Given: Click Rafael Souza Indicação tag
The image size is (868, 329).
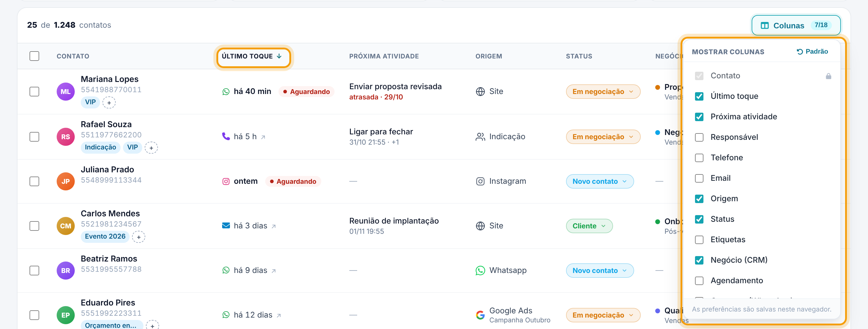Looking at the screenshot, I should pos(100,148).
